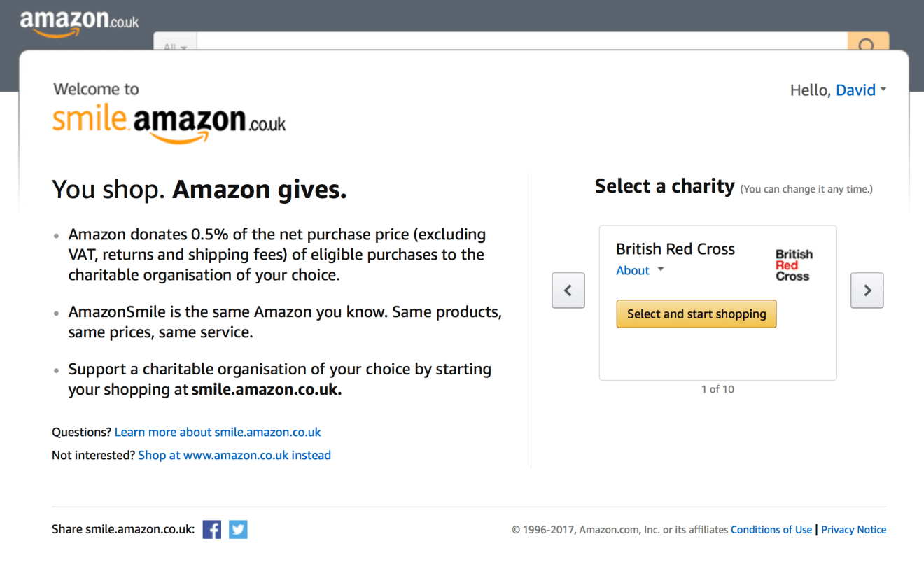This screenshot has width=924, height=567.
Task: Choose Shop at www.amazon.co.uk instead
Action: point(234,456)
